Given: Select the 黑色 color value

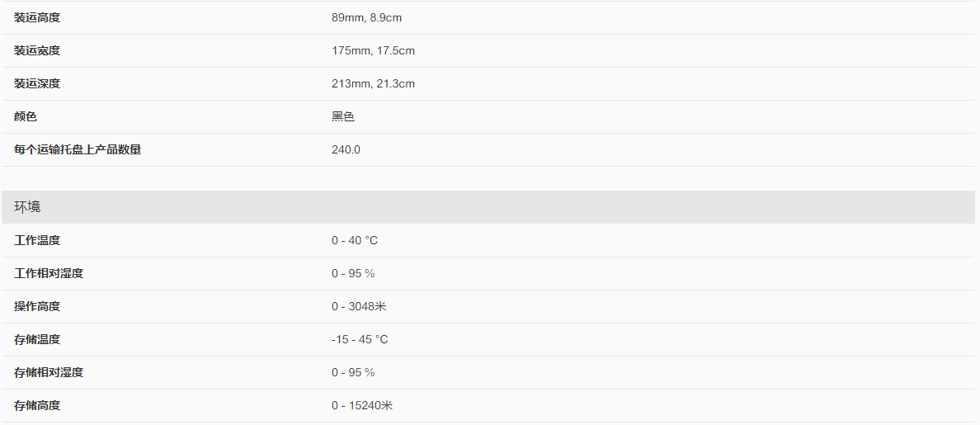Looking at the screenshot, I should pyautogui.click(x=343, y=116).
